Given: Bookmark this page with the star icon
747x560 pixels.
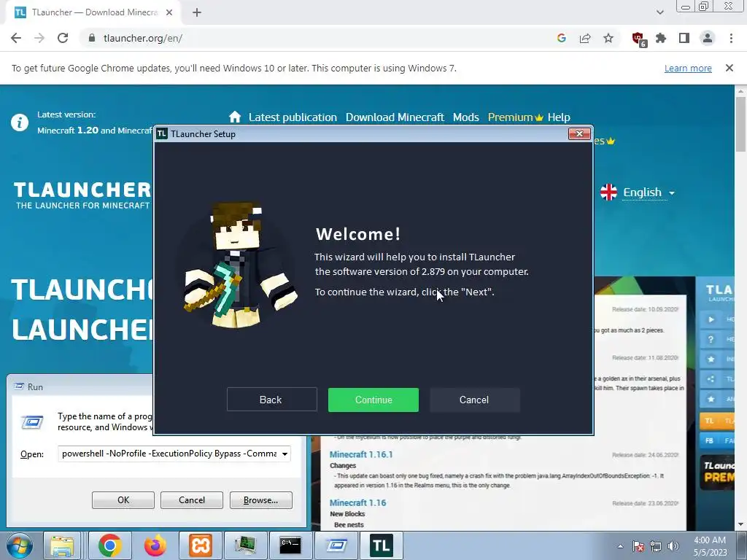Looking at the screenshot, I should [x=608, y=38].
